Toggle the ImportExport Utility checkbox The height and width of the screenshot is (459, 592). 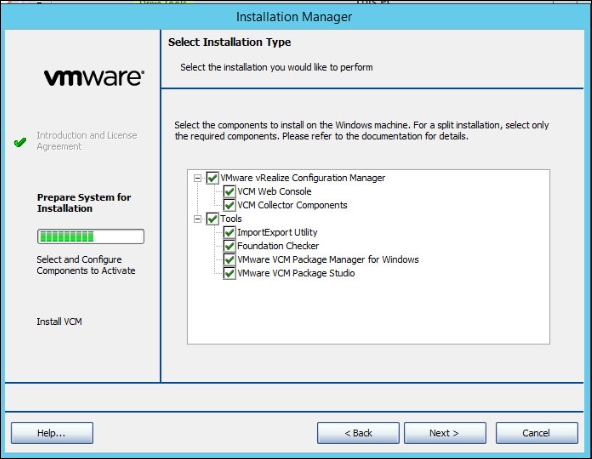pyautogui.click(x=229, y=232)
